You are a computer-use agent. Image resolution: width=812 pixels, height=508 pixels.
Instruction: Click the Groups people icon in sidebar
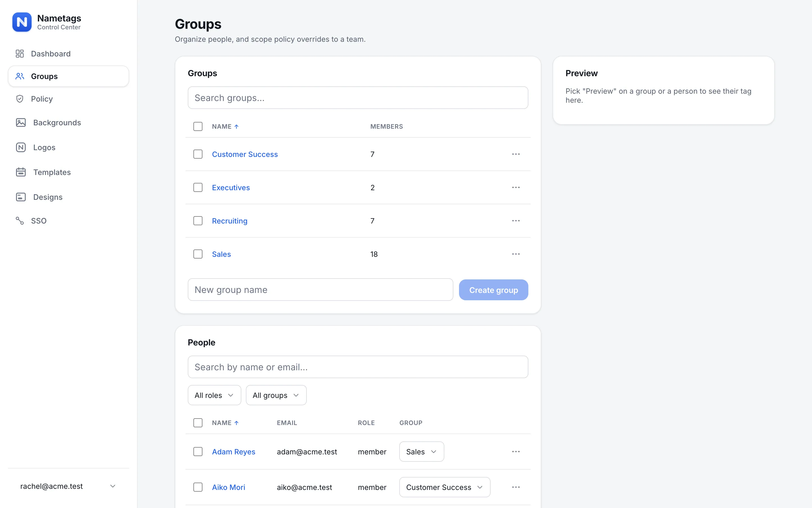click(20, 76)
